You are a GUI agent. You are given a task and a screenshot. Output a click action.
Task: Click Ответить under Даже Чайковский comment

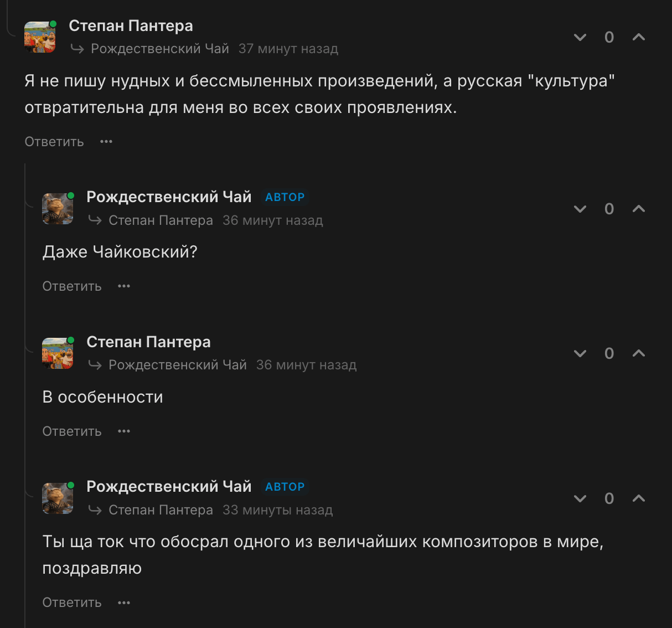pos(71,286)
